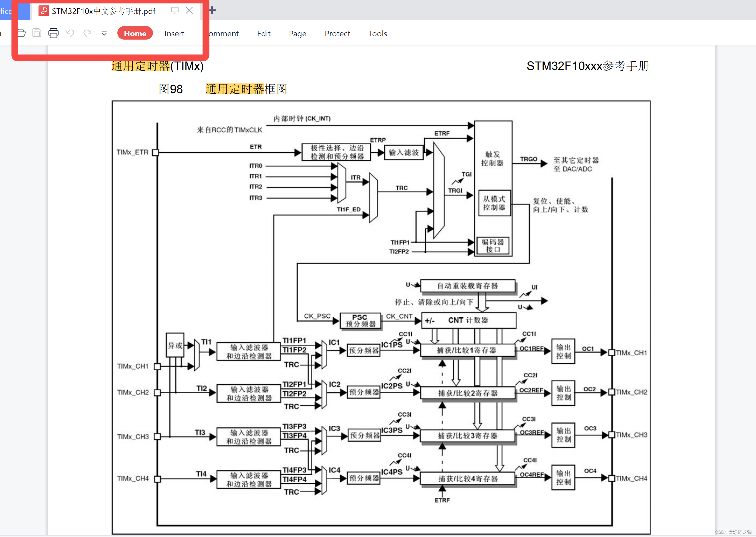
Task: Click the Undo arrow icon
Action: pos(70,33)
